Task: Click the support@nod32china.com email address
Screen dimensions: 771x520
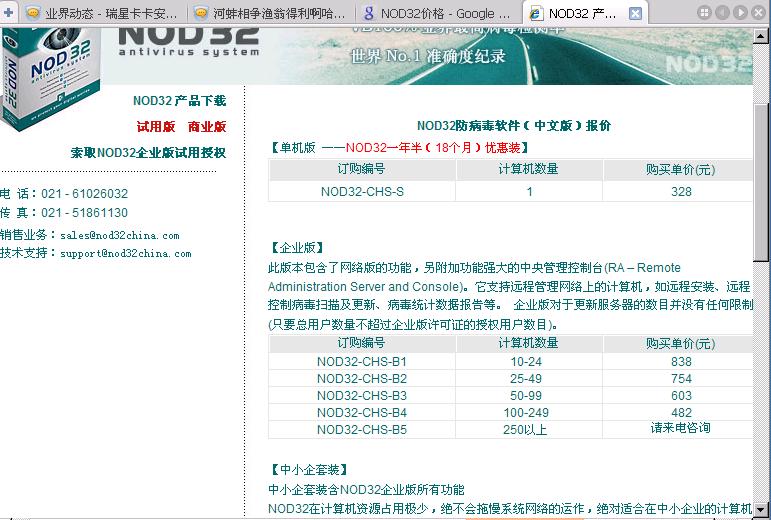Action: [x=125, y=254]
